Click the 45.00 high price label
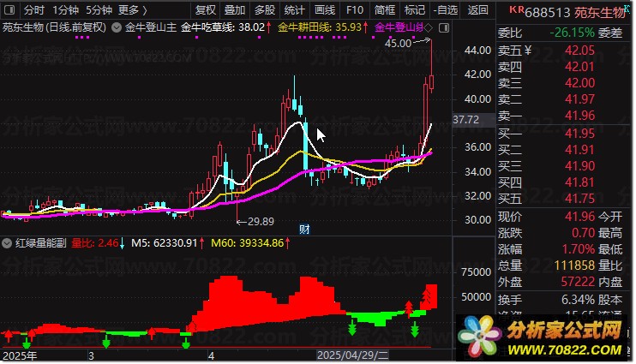This screenshot has height=364, width=636. 398,43
